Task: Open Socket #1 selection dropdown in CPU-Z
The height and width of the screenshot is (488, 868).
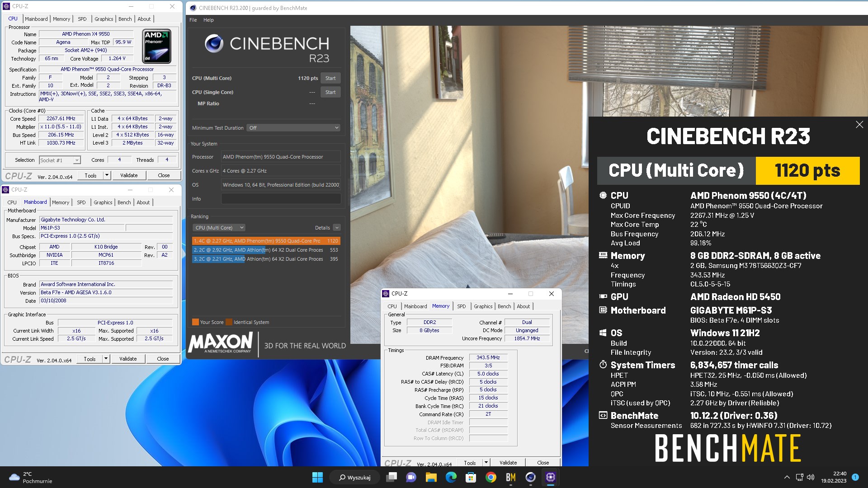Action: 60,160
